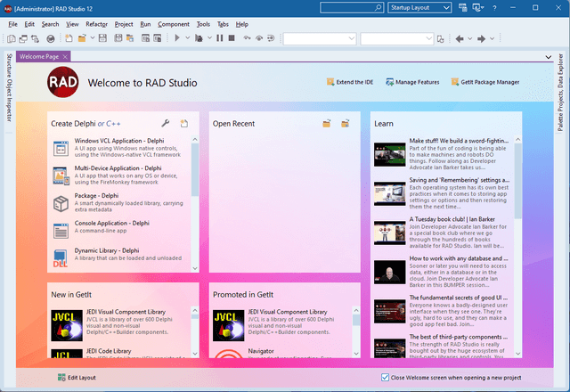
Task: Open the Component menu
Action: [x=174, y=24]
